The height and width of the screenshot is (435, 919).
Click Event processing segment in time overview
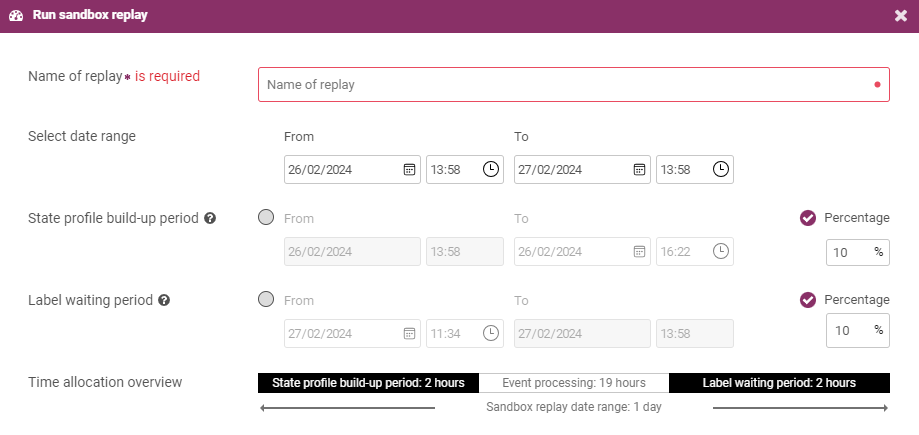[x=574, y=383]
